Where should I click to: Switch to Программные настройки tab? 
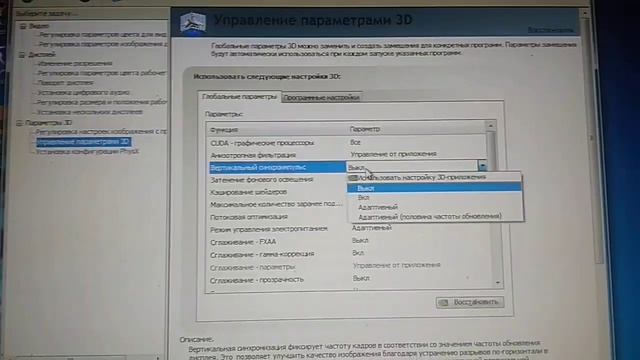(321, 98)
